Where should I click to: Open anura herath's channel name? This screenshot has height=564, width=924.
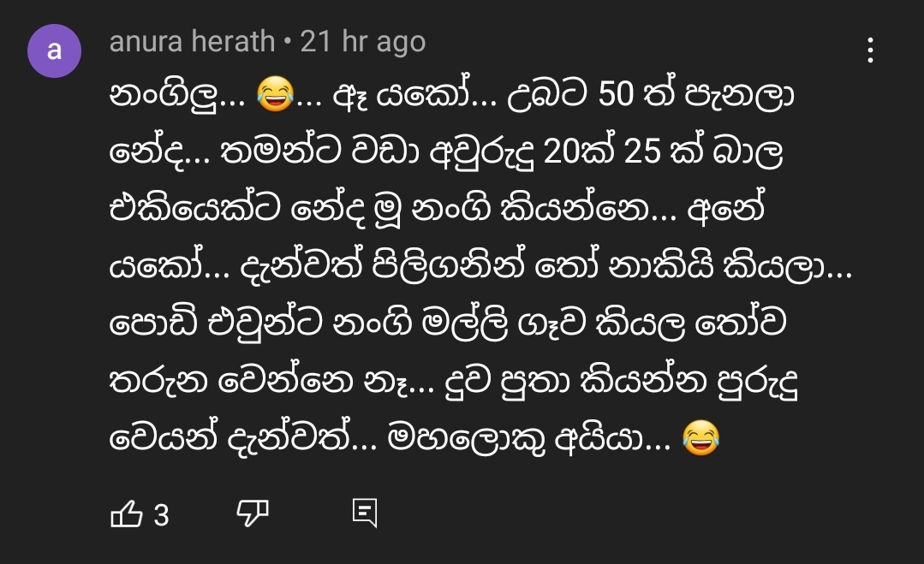192,42
